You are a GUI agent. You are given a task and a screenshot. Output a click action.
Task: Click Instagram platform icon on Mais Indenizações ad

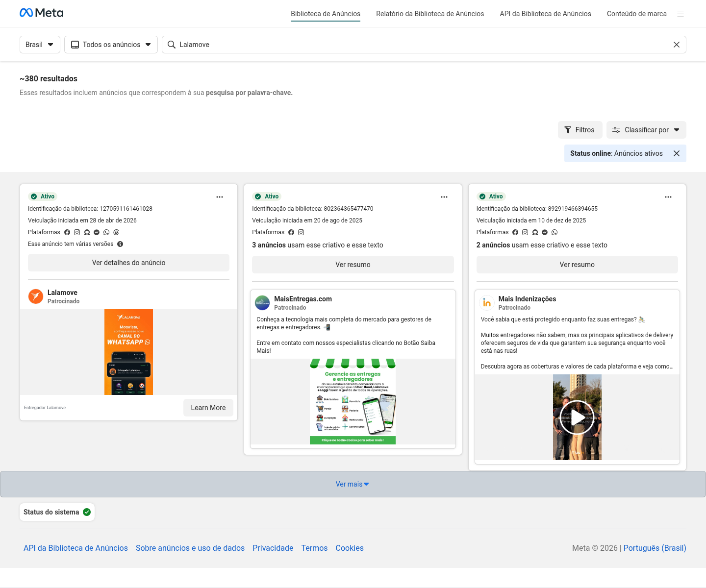[x=525, y=232]
